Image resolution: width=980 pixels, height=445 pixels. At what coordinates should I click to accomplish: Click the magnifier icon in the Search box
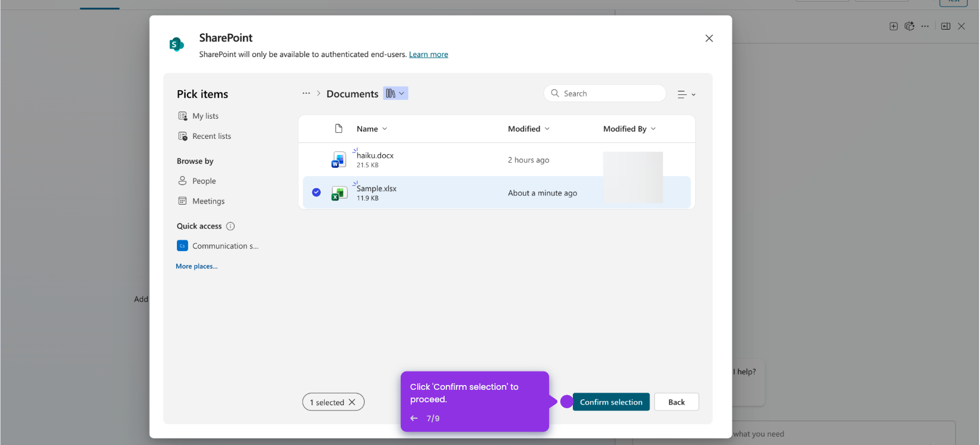tap(555, 93)
